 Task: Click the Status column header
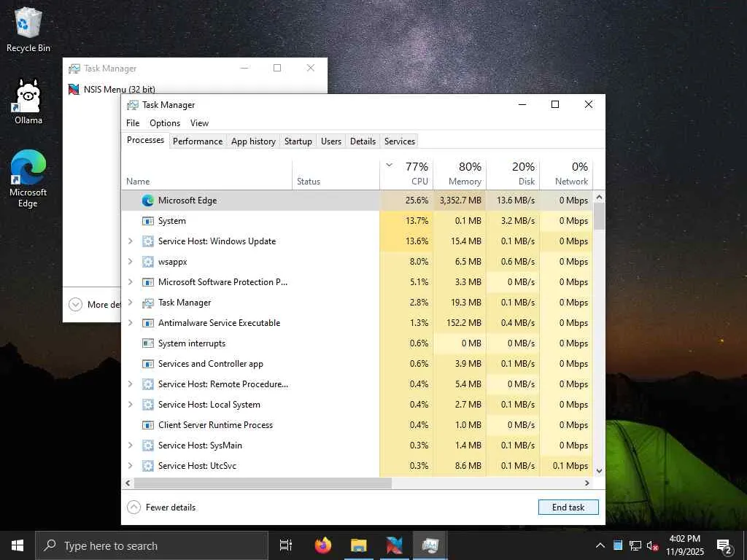tap(336, 174)
